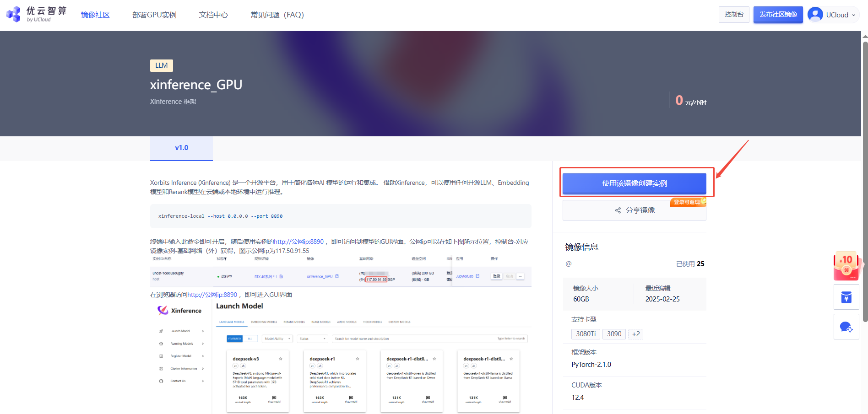Click 使用该镜像创建实例 button
868x414 pixels.
635,183
